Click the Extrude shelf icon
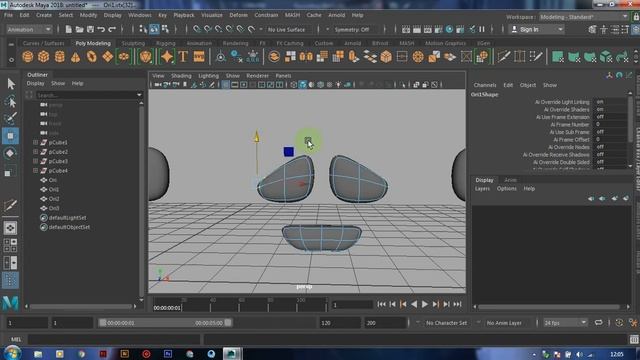The image size is (640, 360). point(353,57)
